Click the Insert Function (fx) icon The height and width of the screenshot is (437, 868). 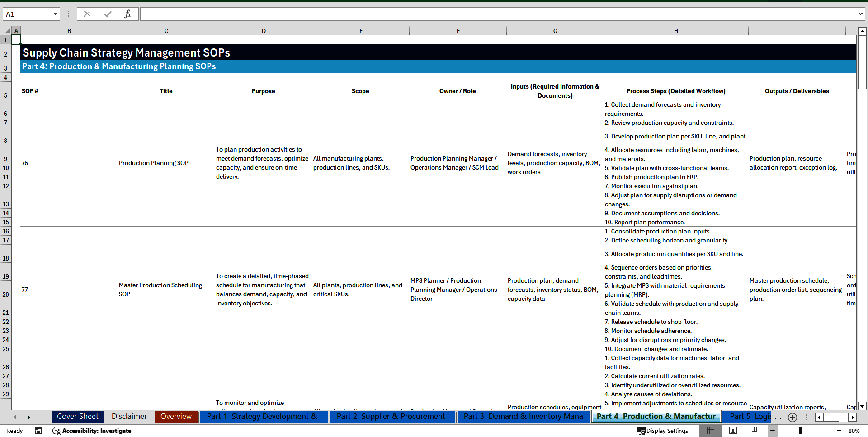(x=128, y=14)
